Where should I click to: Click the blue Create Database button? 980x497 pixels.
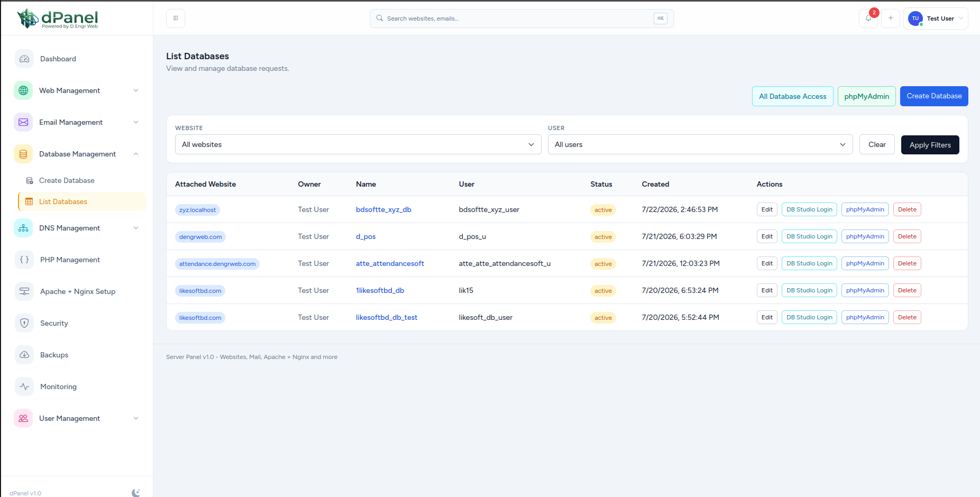(x=934, y=96)
